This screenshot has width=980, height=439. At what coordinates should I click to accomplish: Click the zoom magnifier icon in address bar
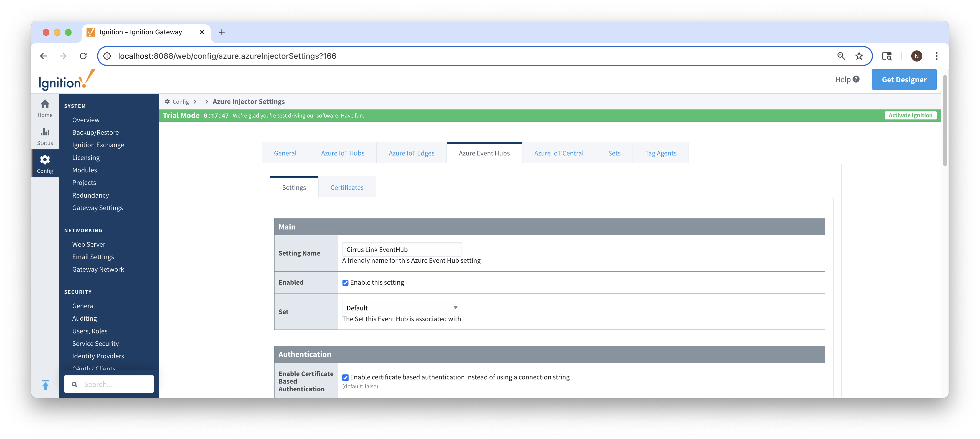(841, 56)
